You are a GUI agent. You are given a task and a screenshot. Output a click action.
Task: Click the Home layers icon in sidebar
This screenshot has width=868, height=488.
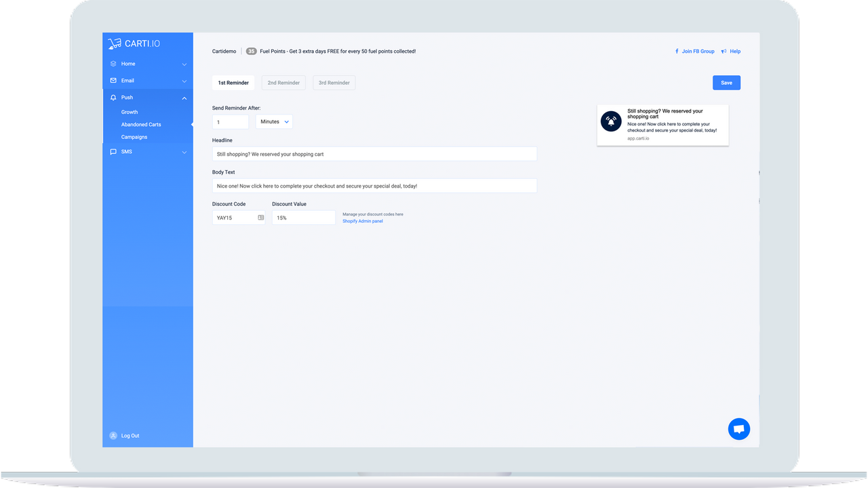point(113,64)
